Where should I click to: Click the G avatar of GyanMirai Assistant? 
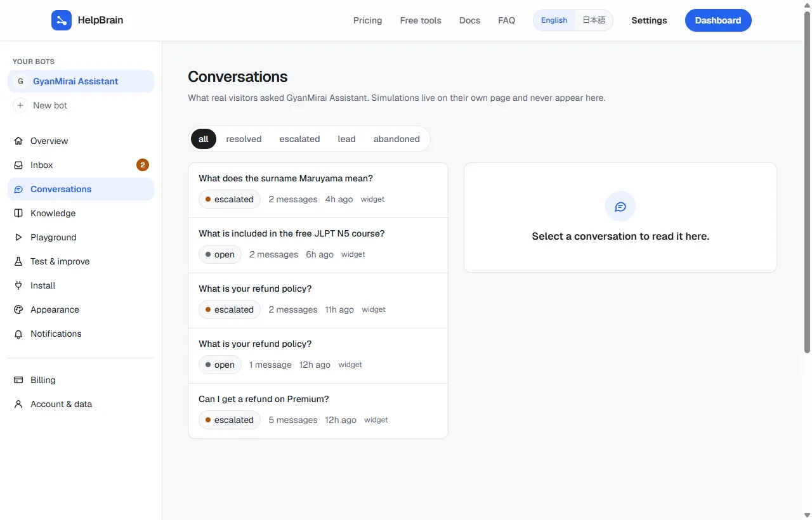20,81
